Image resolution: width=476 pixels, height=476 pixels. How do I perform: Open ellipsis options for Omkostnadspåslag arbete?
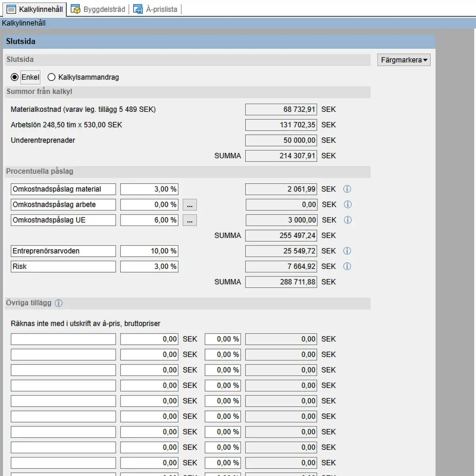pyautogui.click(x=190, y=205)
